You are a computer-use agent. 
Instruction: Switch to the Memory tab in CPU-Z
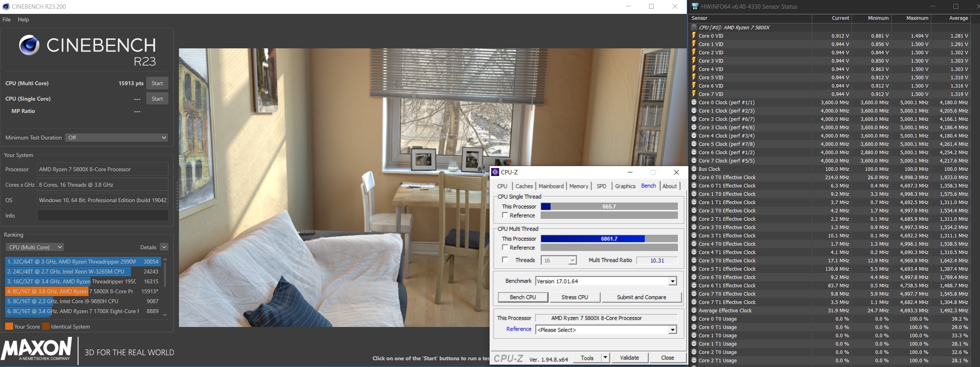click(x=579, y=186)
